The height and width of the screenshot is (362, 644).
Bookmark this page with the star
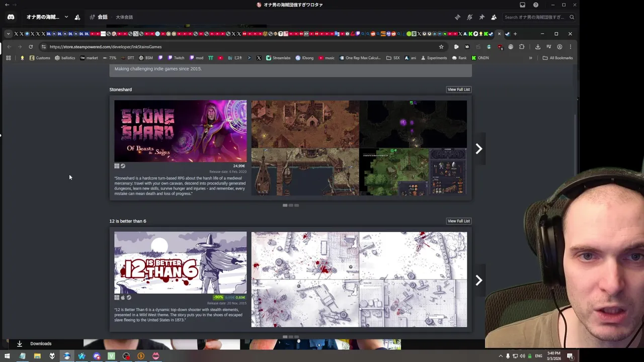pos(441,47)
